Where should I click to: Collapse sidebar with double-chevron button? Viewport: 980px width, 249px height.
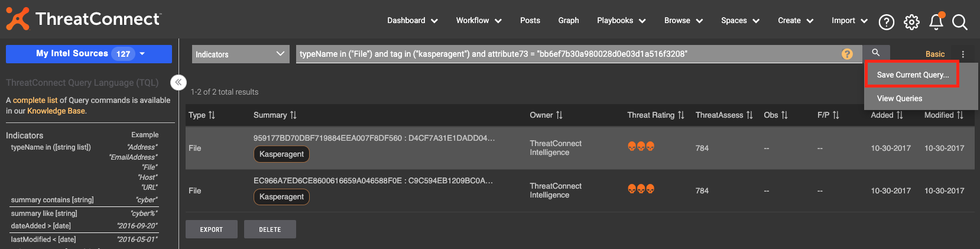click(178, 82)
